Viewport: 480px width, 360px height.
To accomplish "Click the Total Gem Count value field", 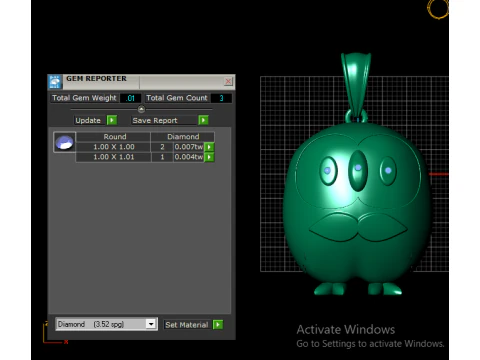I will pyautogui.click(x=221, y=98).
